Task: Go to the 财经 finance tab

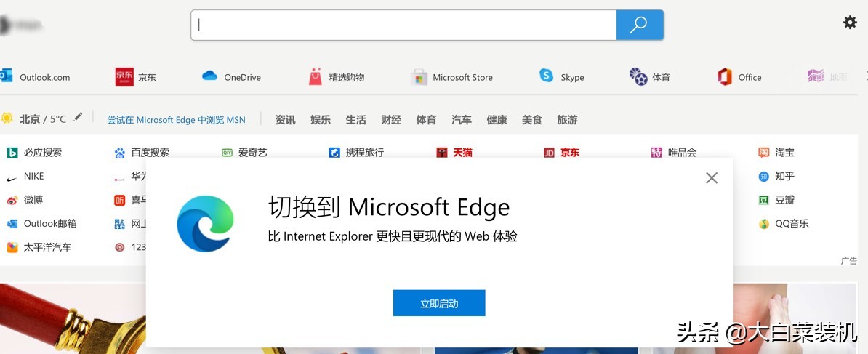Action: 391,120
